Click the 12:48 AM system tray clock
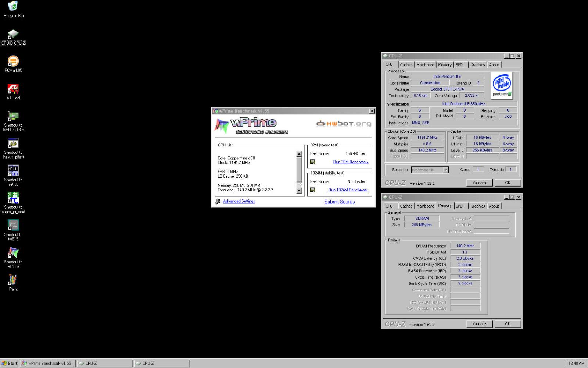The width and height of the screenshot is (588, 368). (x=576, y=363)
